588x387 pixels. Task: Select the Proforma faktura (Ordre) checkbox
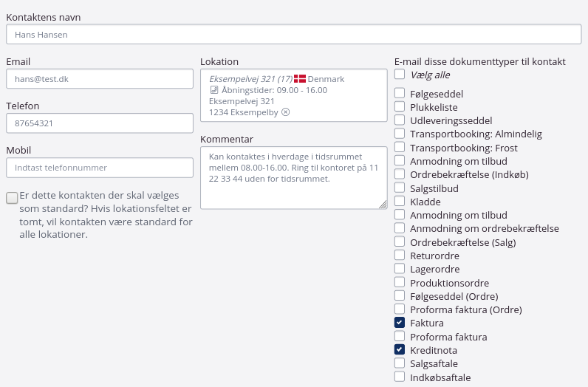[x=400, y=309]
